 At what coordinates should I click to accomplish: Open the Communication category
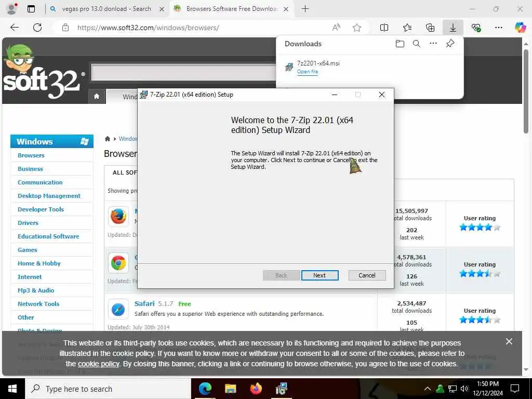tap(40, 182)
